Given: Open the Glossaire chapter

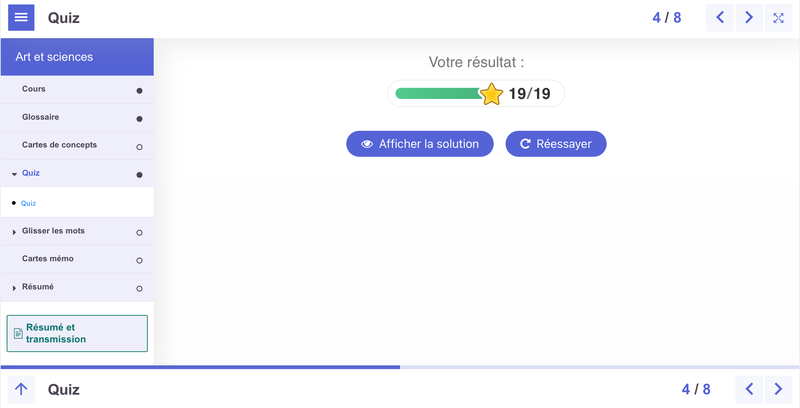Looking at the screenshot, I should click(x=41, y=117).
